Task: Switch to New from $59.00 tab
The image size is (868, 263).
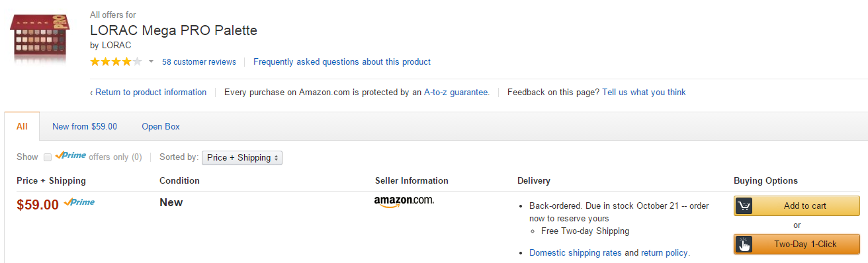Action: tap(85, 126)
